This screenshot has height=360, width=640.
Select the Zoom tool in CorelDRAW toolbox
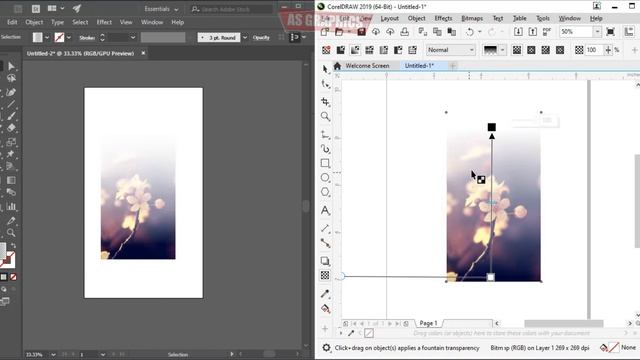point(325,117)
